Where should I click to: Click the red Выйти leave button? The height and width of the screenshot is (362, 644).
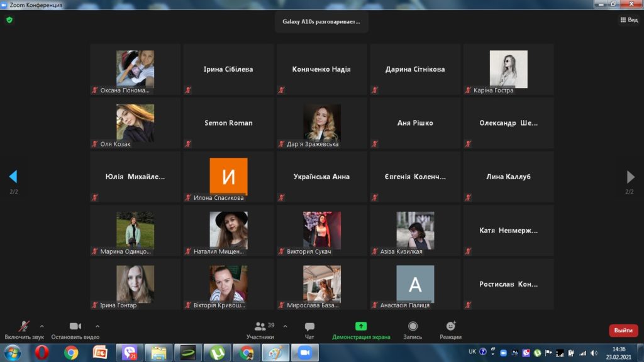[623, 331]
